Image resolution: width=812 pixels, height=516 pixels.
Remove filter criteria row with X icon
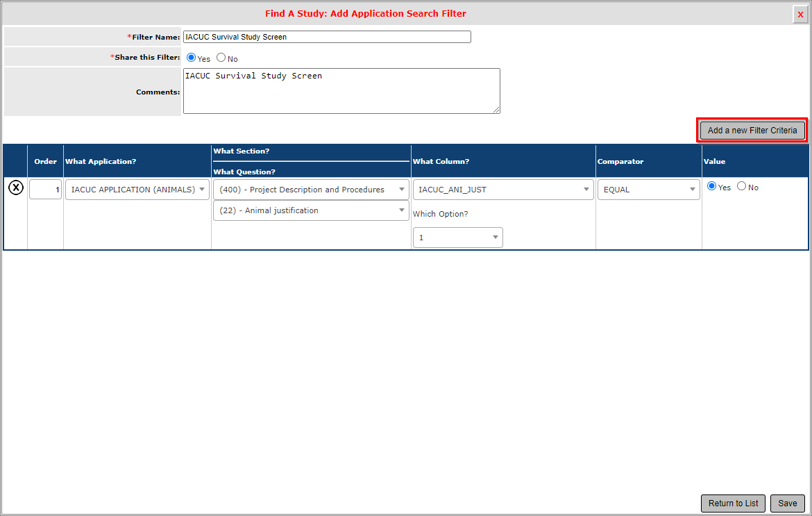pos(16,188)
